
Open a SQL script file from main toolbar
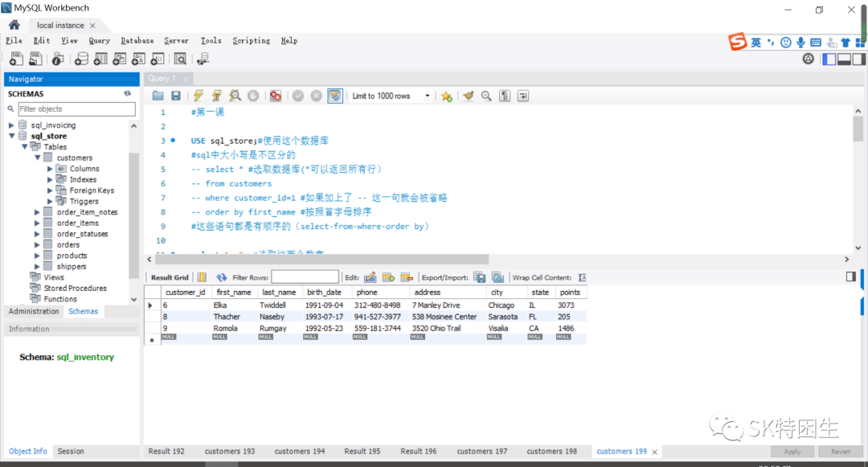pyautogui.click(x=35, y=59)
